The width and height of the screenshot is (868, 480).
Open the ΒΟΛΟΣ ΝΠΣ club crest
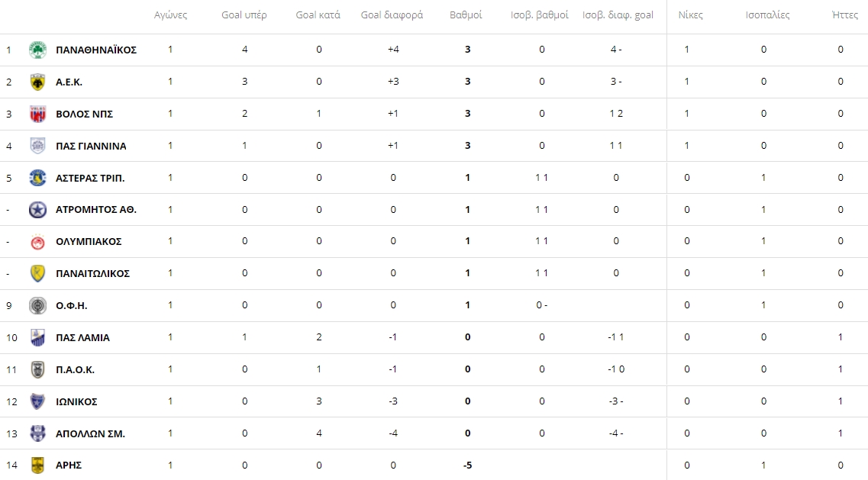click(37, 114)
